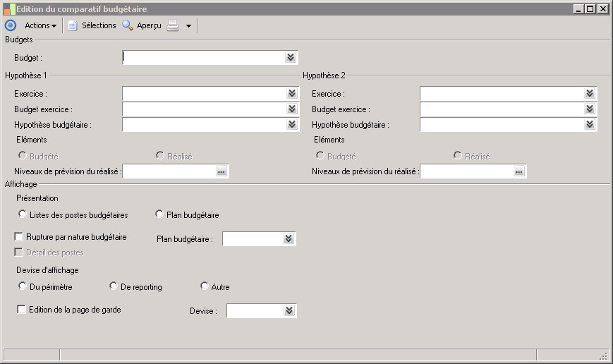Expand Hypothèse 2 Budget exercice dropdown
Screen dimensions: 613x364
(590, 109)
